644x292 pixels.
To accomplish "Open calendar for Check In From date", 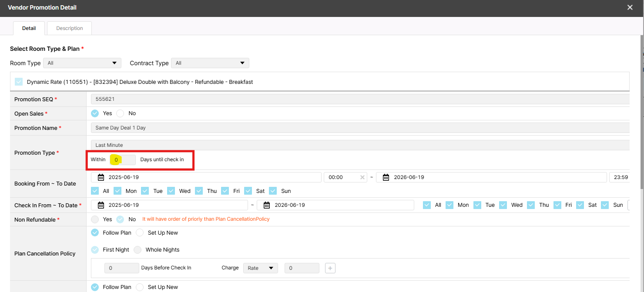I will pyautogui.click(x=101, y=205).
